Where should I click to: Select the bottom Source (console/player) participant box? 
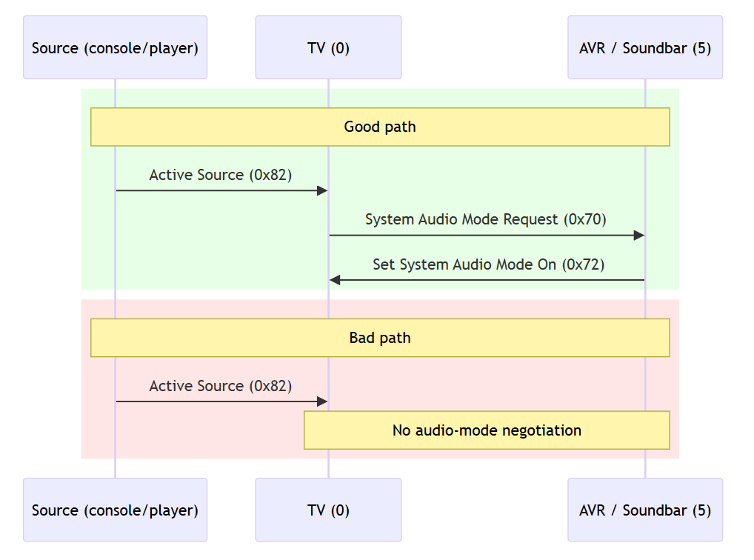[x=115, y=510]
